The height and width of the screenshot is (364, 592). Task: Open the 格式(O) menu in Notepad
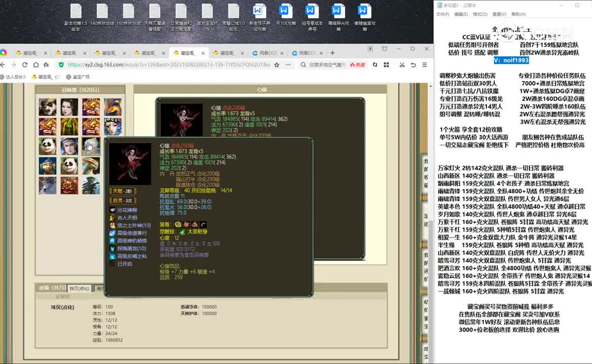tap(480, 14)
